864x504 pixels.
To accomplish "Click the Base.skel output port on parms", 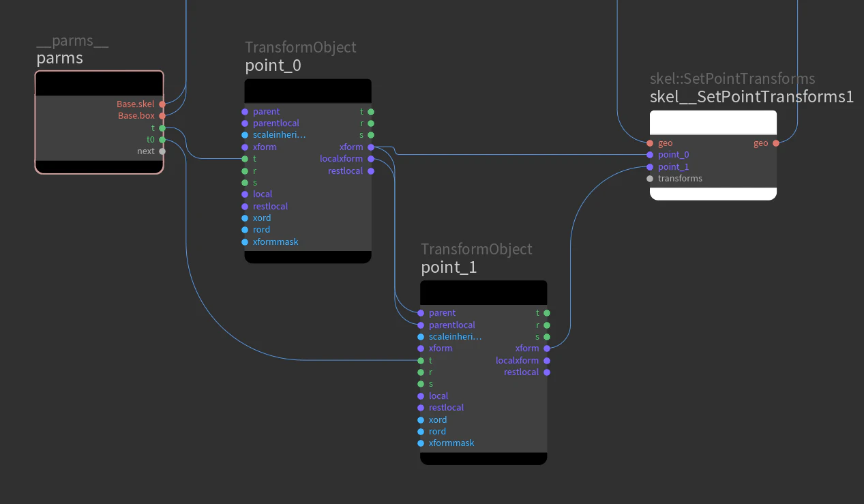I will tap(162, 104).
